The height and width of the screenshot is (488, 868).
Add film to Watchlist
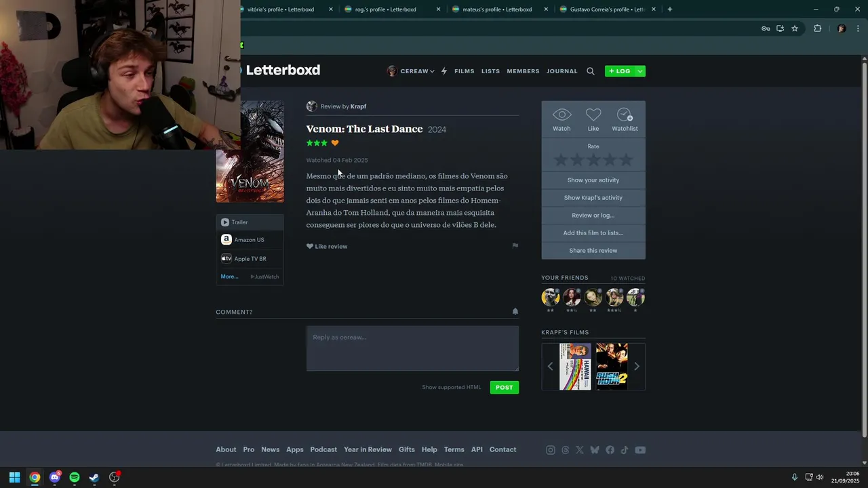pyautogui.click(x=625, y=119)
